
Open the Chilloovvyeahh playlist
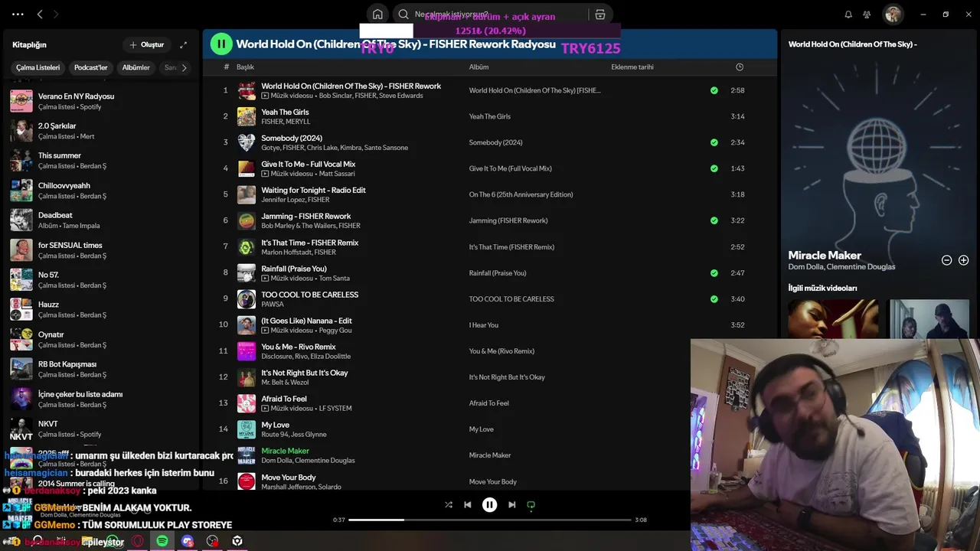click(x=103, y=191)
